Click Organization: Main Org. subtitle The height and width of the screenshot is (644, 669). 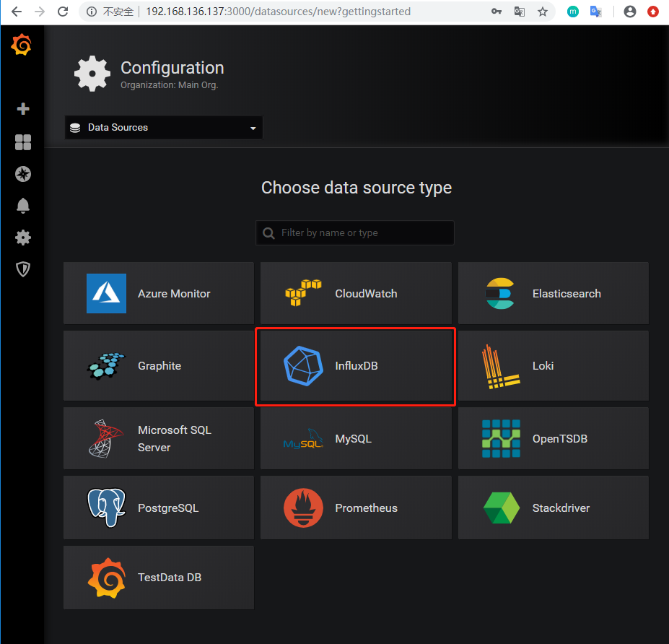(x=170, y=85)
